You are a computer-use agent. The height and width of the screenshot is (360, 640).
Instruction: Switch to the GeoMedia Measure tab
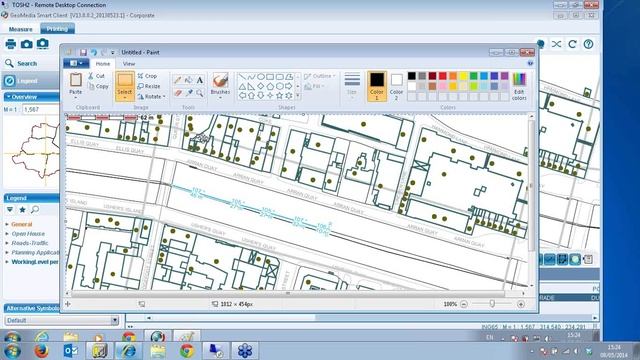coord(20,29)
